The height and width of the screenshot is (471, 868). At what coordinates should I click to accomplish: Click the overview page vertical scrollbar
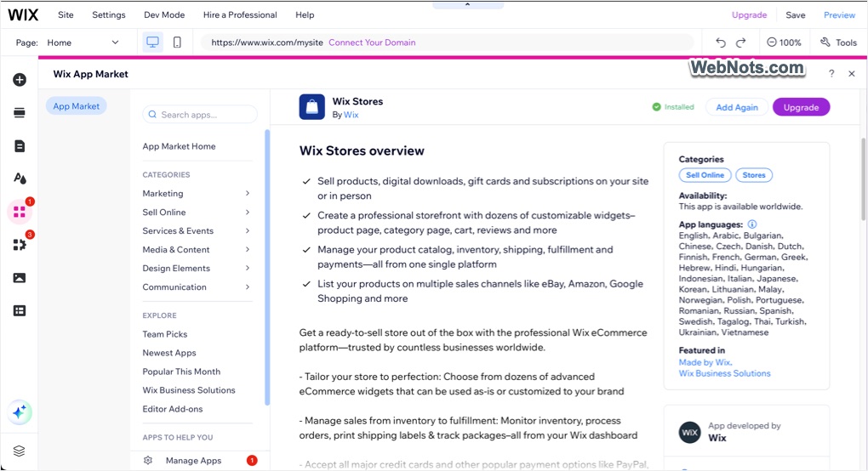(x=863, y=179)
